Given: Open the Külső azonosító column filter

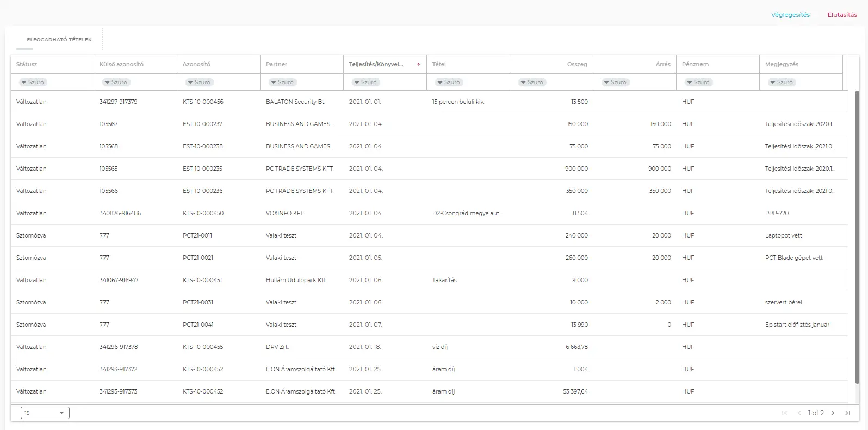Looking at the screenshot, I should point(116,83).
